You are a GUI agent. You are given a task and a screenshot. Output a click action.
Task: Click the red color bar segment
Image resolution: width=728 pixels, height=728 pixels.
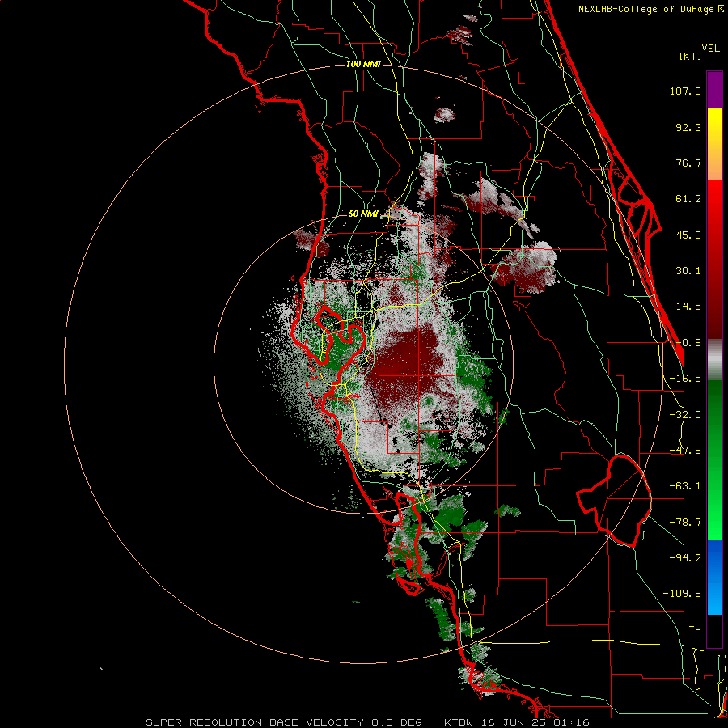(x=714, y=260)
